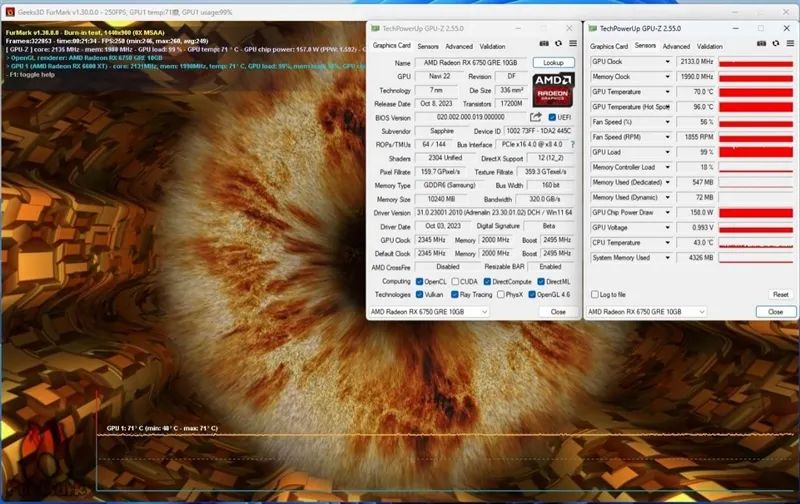The height and width of the screenshot is (504, 800).
Task: Open the hamburger menu in Sensors window
Action: pyautogui.click(x=790, y=44)
